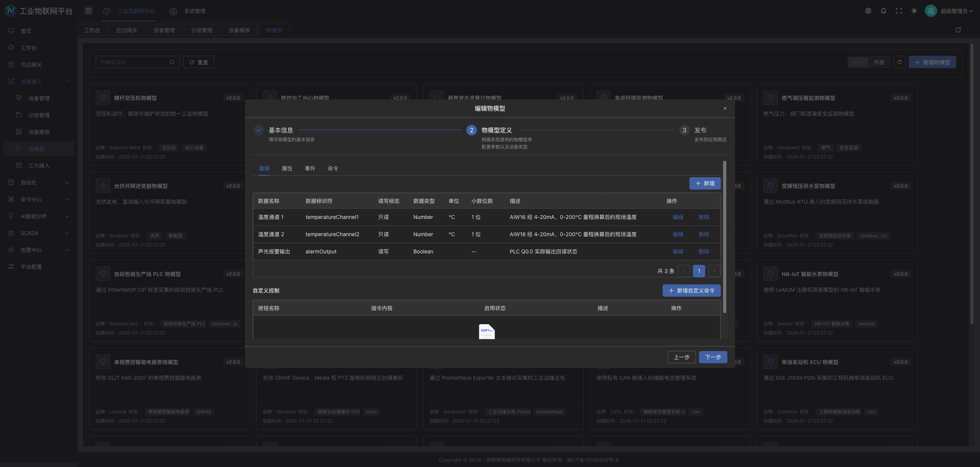Click the 单相费控智能电能表物模型 card icon
Viewport: 980px width, 467px height.
click(103, 362)
